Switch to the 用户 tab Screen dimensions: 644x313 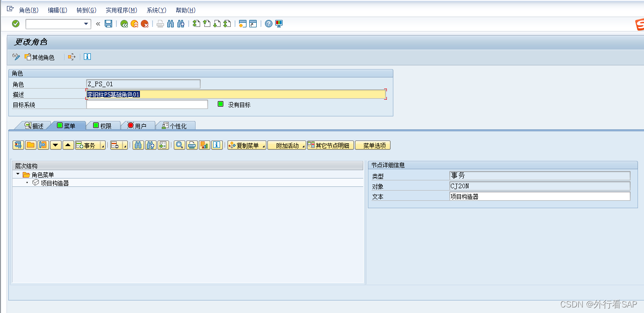(x=137, y=126)
